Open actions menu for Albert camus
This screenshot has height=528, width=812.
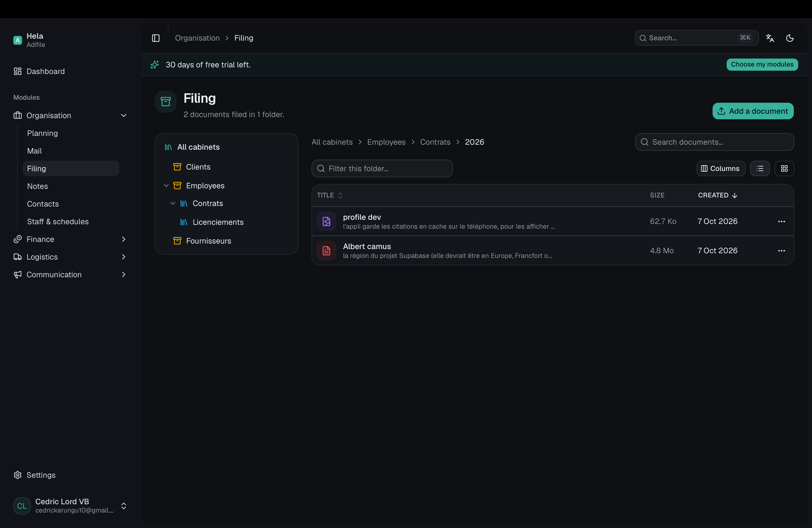click(x=781, y=251)
